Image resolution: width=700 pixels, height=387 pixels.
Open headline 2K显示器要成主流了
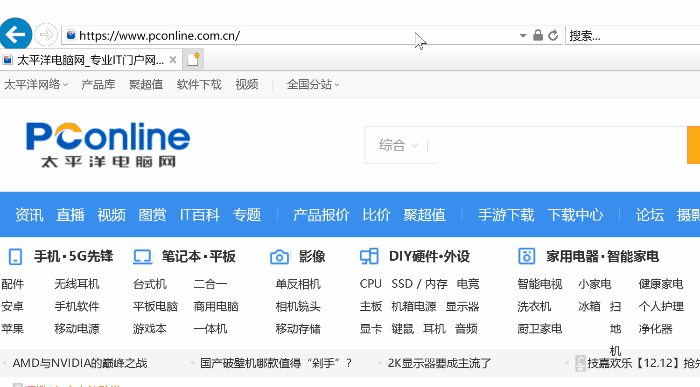tap(439, 363)
